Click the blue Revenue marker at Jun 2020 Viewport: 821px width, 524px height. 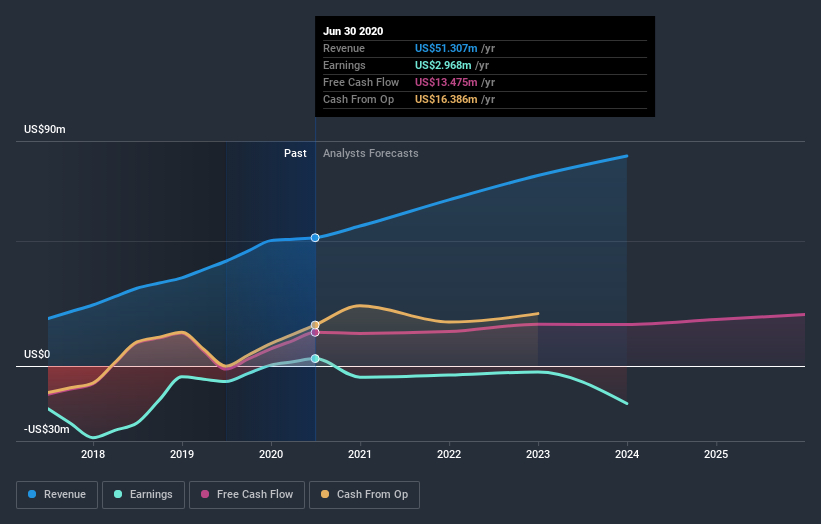point(315,238)
